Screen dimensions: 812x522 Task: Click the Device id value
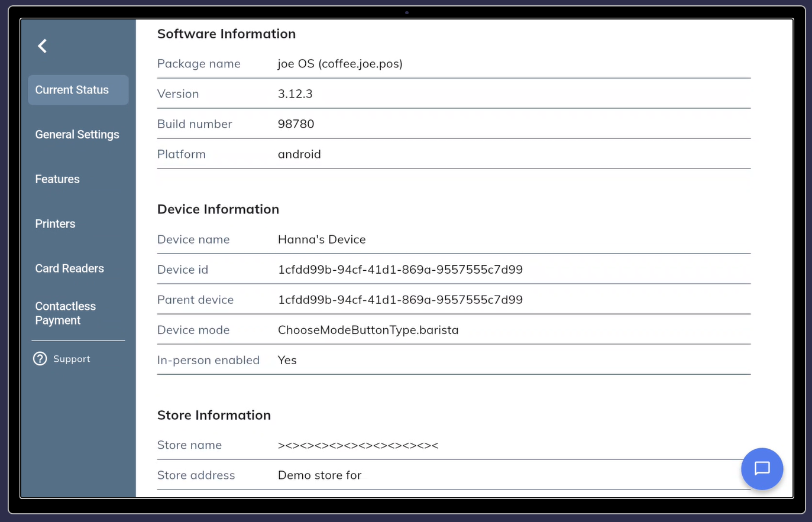(x=400, y=270)
